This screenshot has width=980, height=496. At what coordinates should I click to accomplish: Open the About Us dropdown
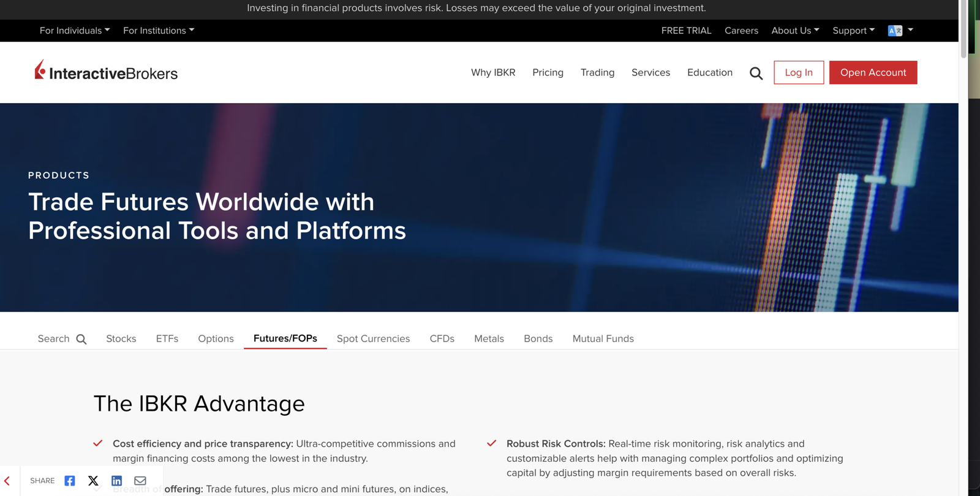click(795, 31)
